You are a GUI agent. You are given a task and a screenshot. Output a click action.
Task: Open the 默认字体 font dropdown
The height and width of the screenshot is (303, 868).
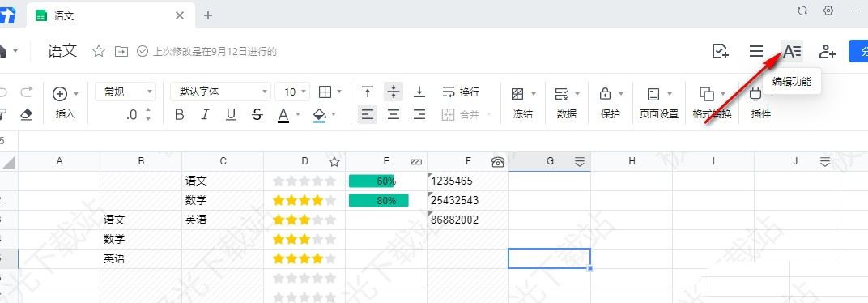click(x=220, y=92)
